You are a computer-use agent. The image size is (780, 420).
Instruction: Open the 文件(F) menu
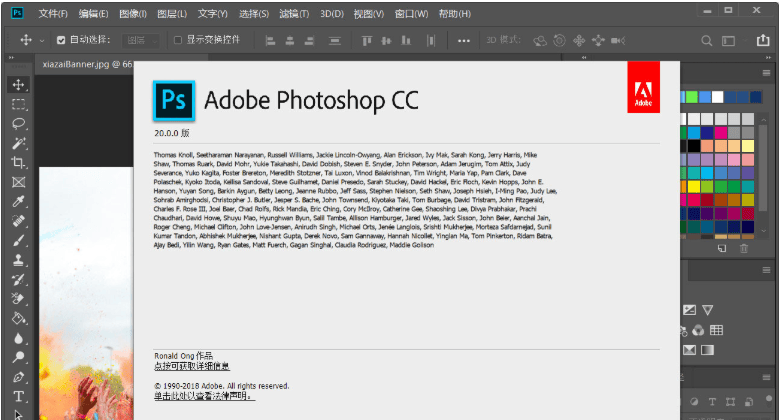(x=53, y=14)
